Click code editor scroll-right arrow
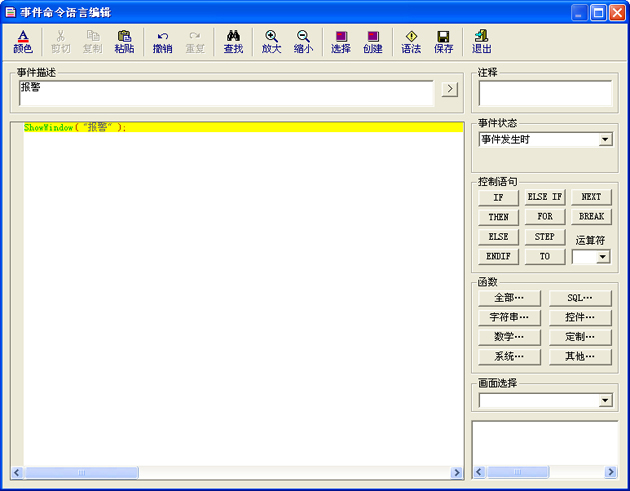The height and width of the screenshot is (491, 630). [x=456, y=473]
